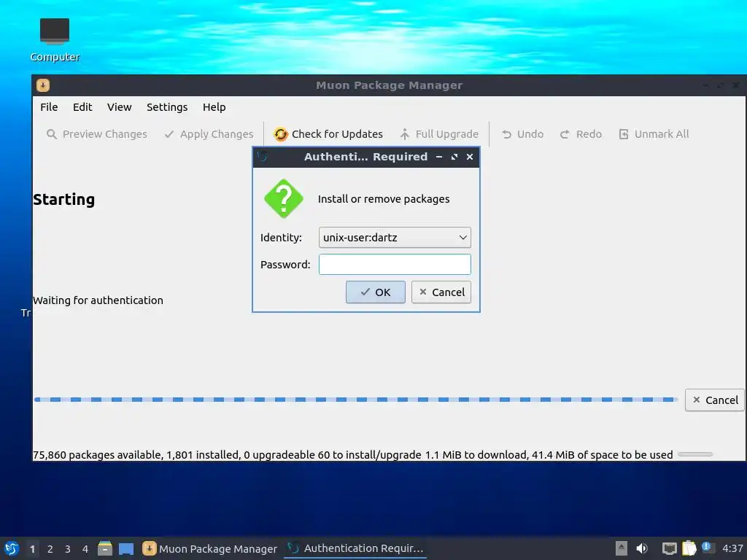This screenshot has height=560, width=747.
Task: Focus the Password input field
Action: coord(395,264)
